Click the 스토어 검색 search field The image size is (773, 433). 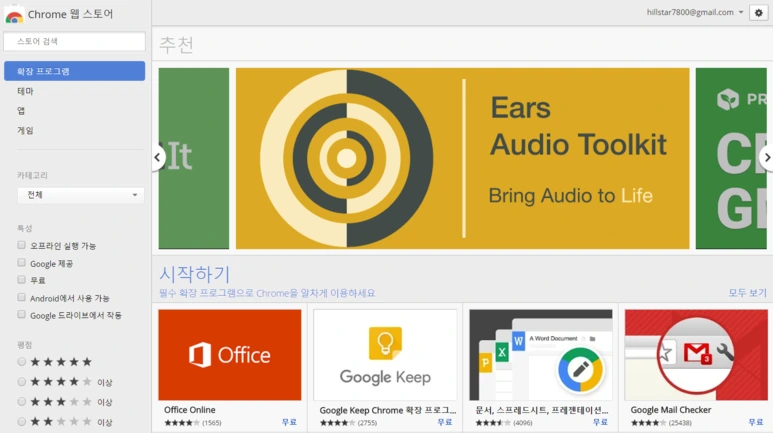click(74, 41)
